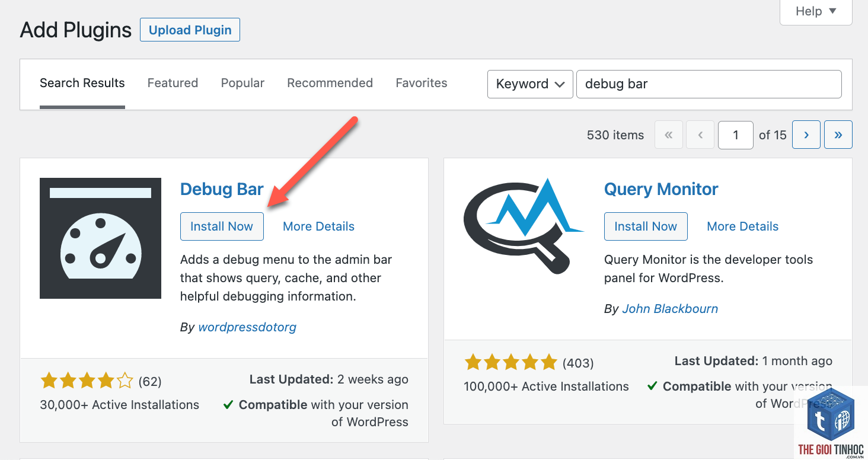Click the 100,000+ Active Installations text
The height and width of the screenshot is (460, 868).
click(546, 386)
